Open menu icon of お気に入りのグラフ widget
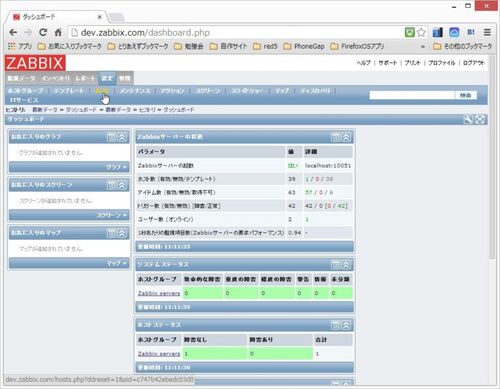Screen dimensions: 500x389 tap(111, 137)
